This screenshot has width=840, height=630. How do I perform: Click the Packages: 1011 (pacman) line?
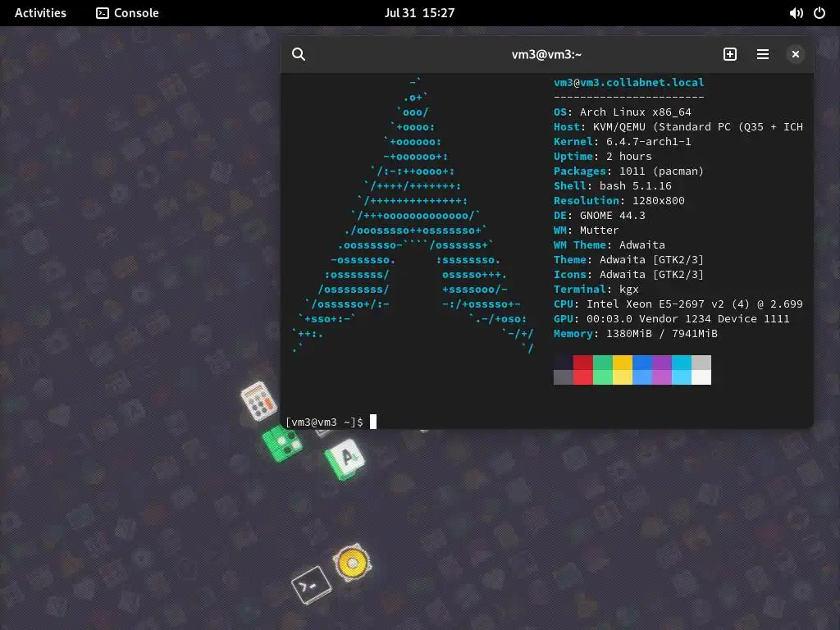[629, 171]
